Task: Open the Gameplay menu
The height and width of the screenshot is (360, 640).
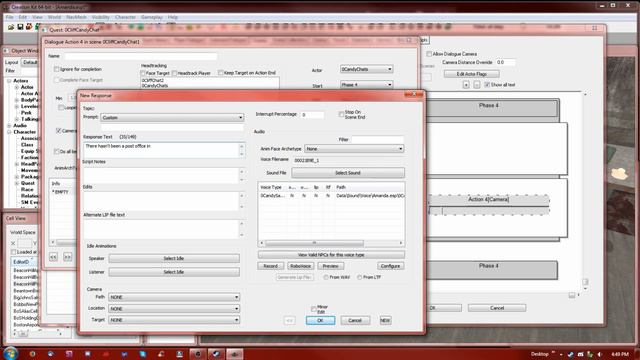Action: (151, 17)
